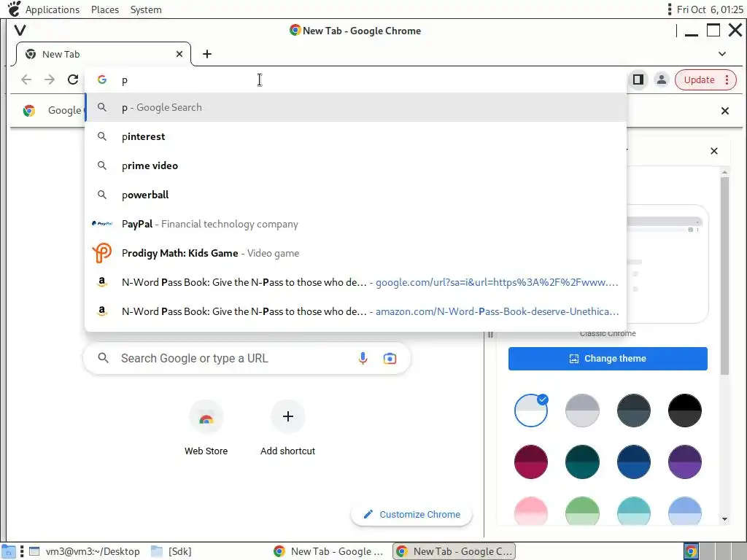Screen dimensions: 747x560
Task: Toggle the side panel icon in the toolbar
Action: pyautogui.click(x=638, y=79)
